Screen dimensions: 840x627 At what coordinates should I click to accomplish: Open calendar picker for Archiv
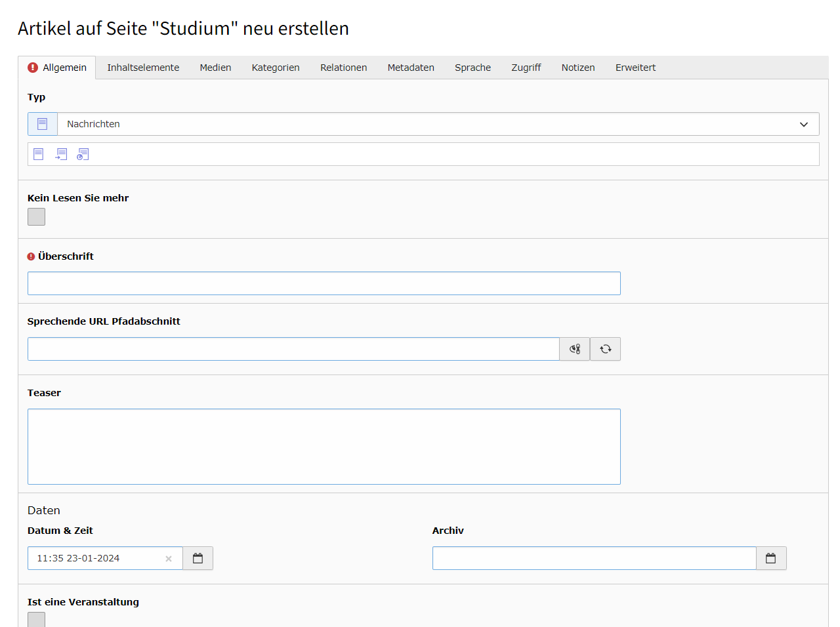(x=771, y=558)
